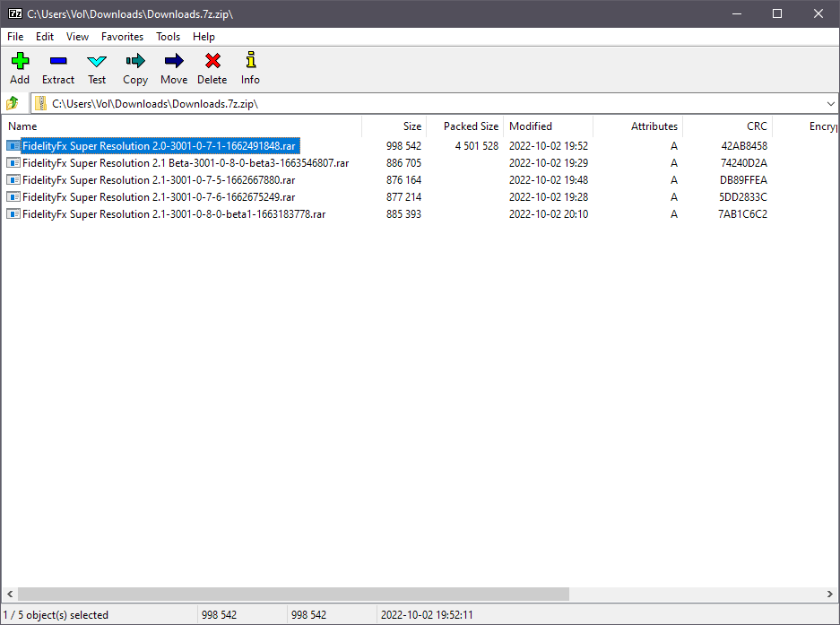Open the File menu

[x=15, y=37]
